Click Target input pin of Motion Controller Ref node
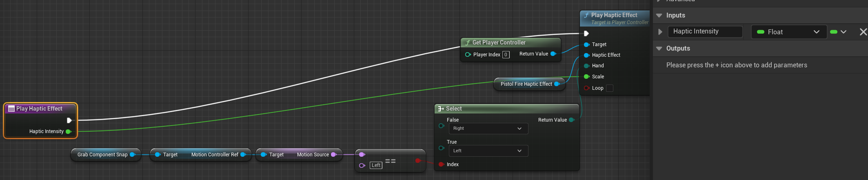The height and width of the screenshot is (180, 868). [x=158, y=155]
